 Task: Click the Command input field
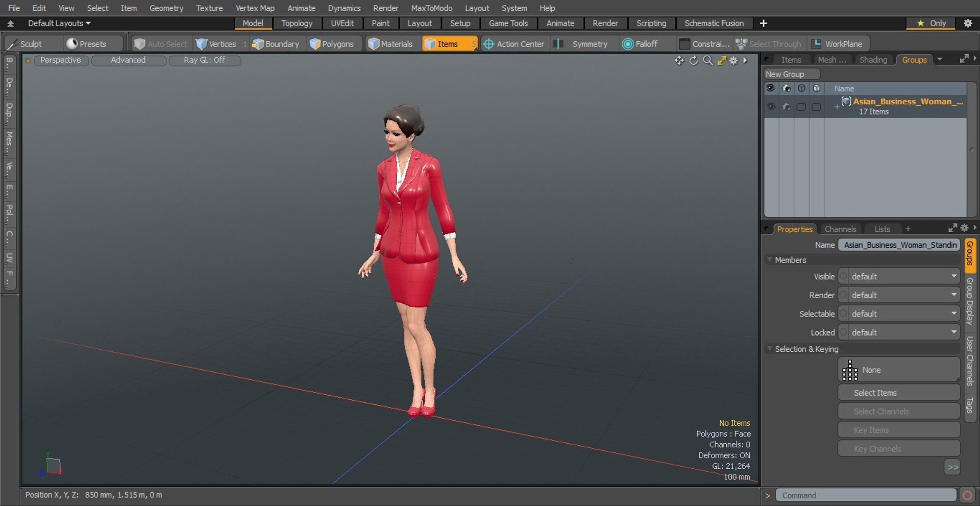point(866,495)
